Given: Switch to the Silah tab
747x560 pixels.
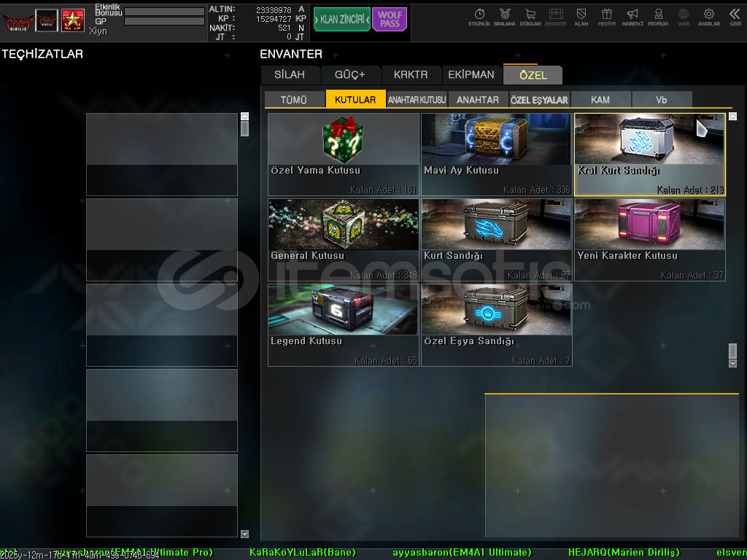Looking at the screenshot, I should (290, 75).
